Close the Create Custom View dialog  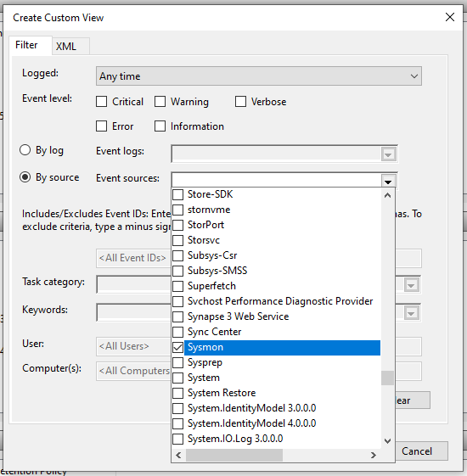coord(450,17)
